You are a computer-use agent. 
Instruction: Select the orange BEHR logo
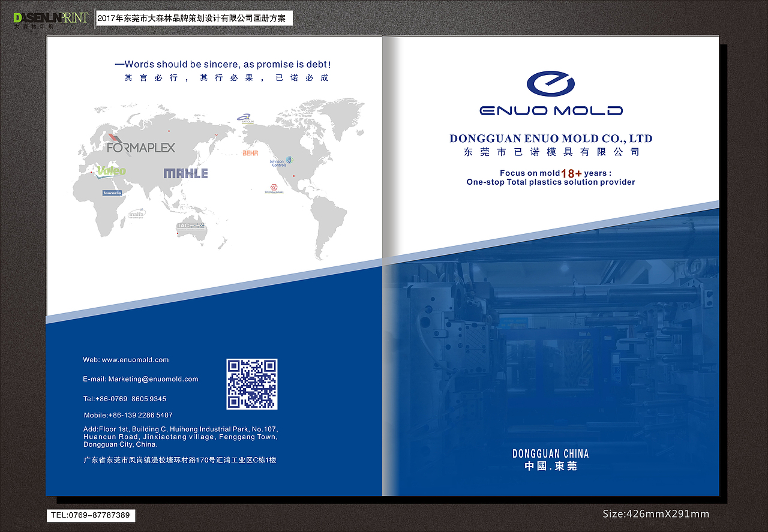(x=250, y=154)
